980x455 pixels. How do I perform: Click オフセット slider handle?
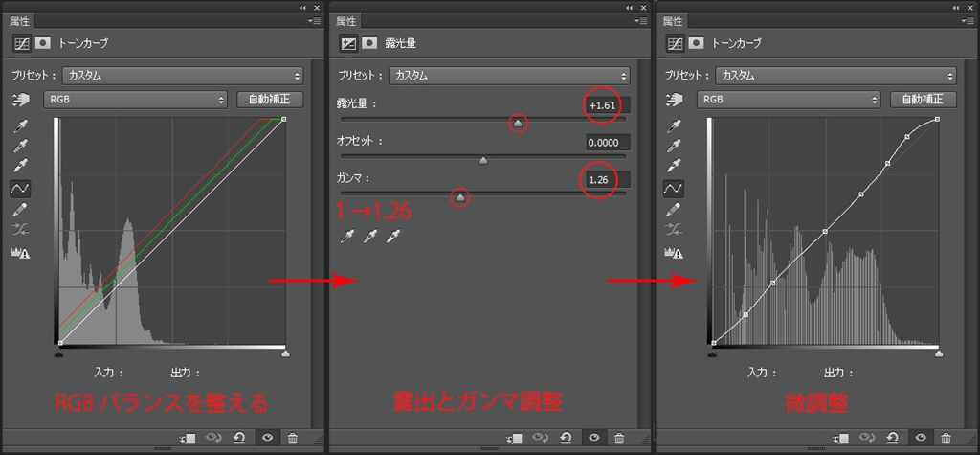(x=482, y=161)
